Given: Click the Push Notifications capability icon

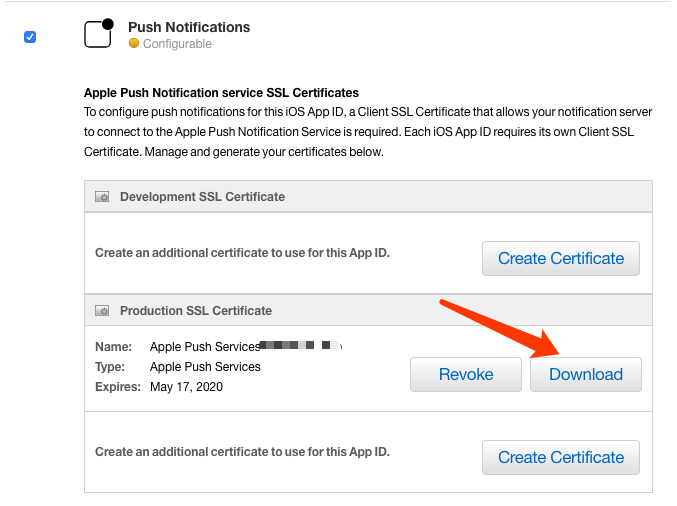Looking at the screenshot, I should [x=99, y=33].
